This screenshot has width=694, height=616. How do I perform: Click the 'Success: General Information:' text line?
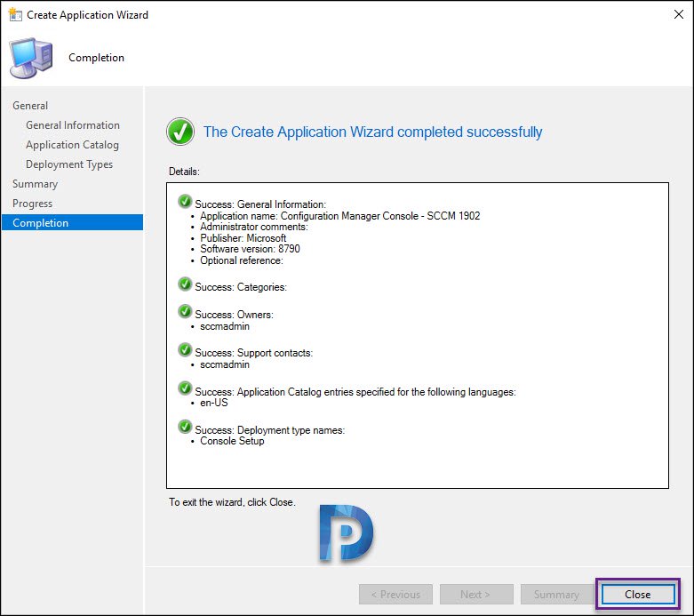(260, 204)
